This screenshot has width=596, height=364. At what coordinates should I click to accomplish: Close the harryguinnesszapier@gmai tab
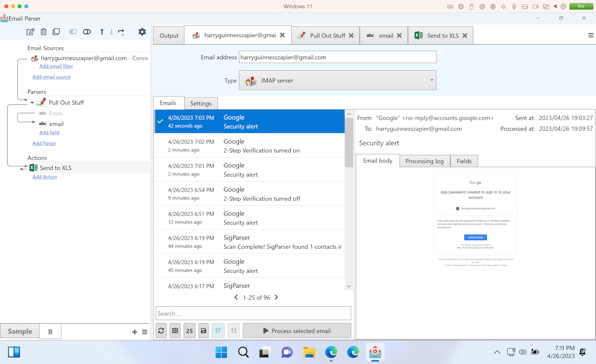(x=282, y=35)
